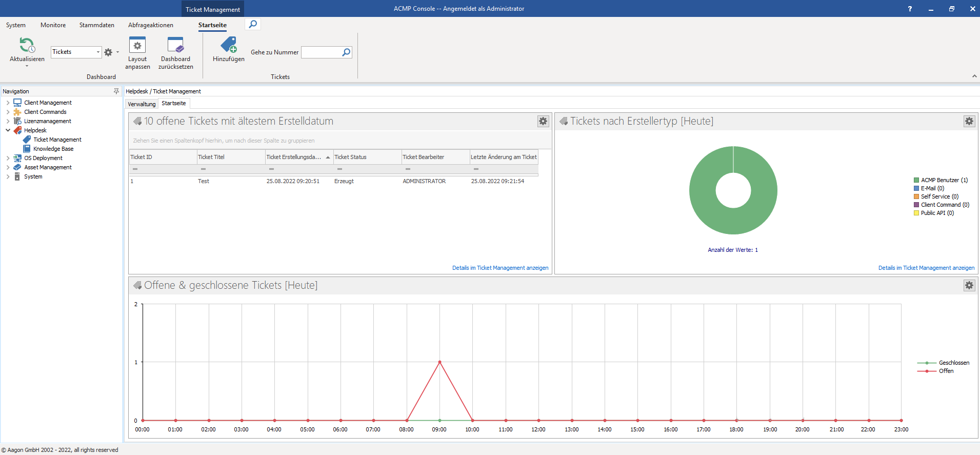
Task: Sort by Ticket ID column header
Action: pos(163,157)
